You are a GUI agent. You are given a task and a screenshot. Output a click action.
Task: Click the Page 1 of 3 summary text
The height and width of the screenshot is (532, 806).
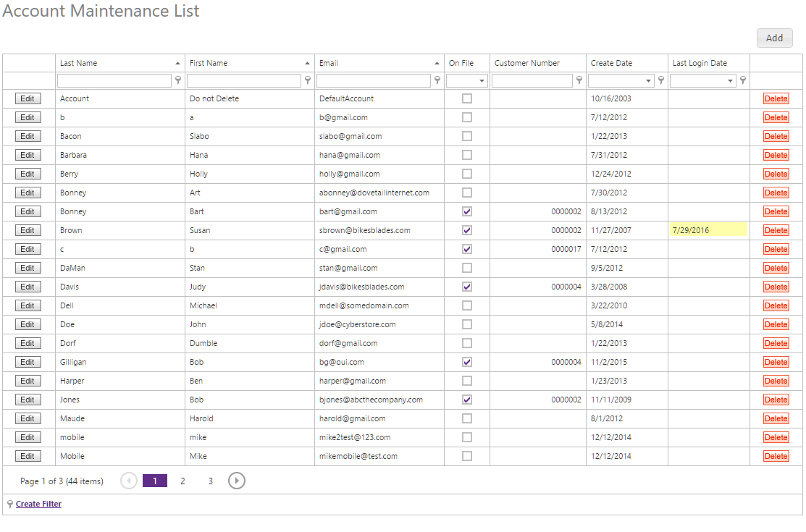coord(62,481)
